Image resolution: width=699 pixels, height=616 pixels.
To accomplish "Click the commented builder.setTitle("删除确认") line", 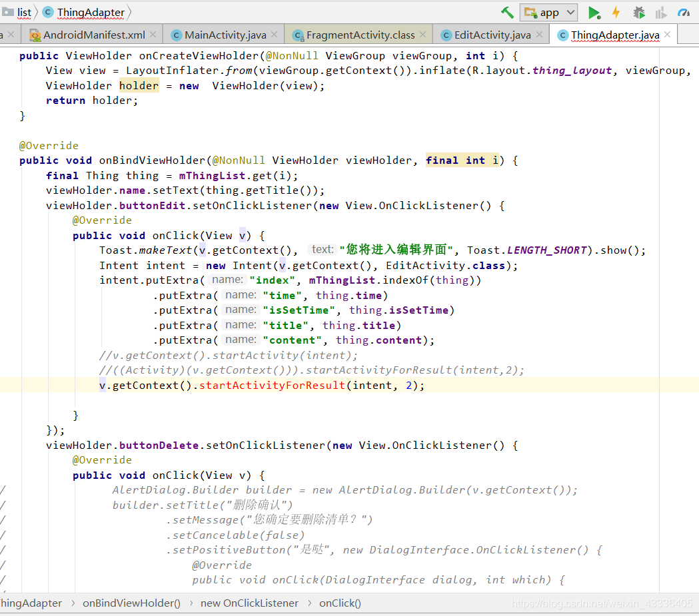I will 203,505.
